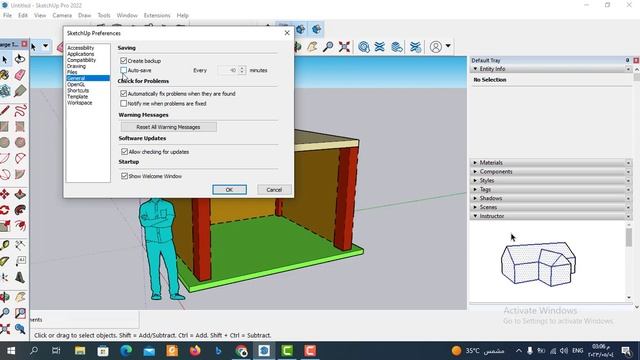Click OK in SketchUp Preferences
Screen dimensions: 640x360
tap(229, 190)
